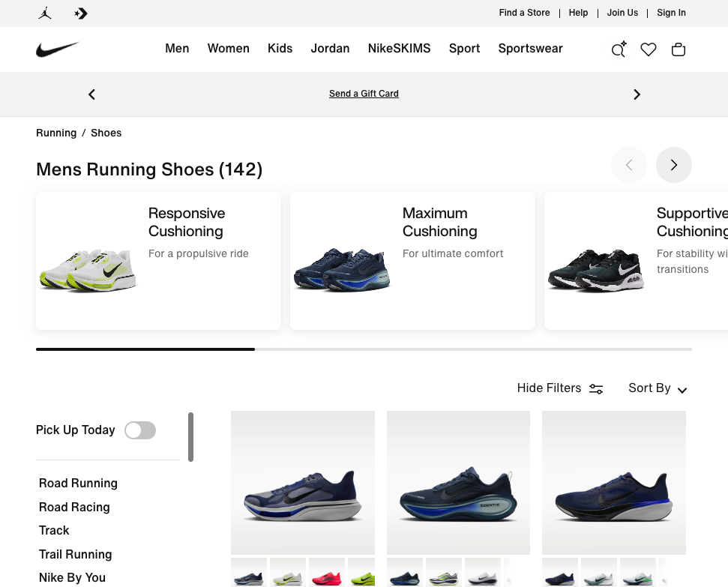
Task: Select navy colorway swatch of second product
Action: point(405,573)
